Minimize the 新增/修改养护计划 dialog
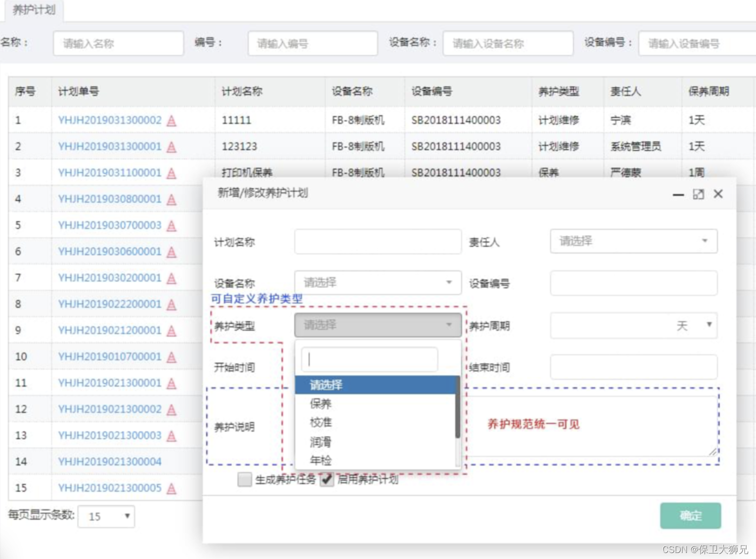 678,194
